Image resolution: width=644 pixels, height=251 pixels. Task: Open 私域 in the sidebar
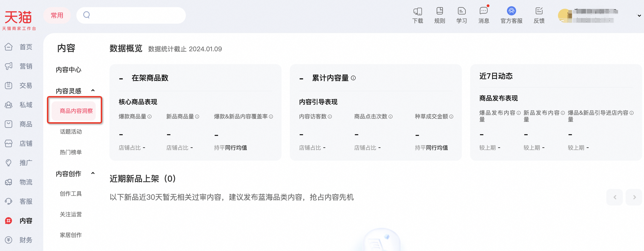coord(19,105)
